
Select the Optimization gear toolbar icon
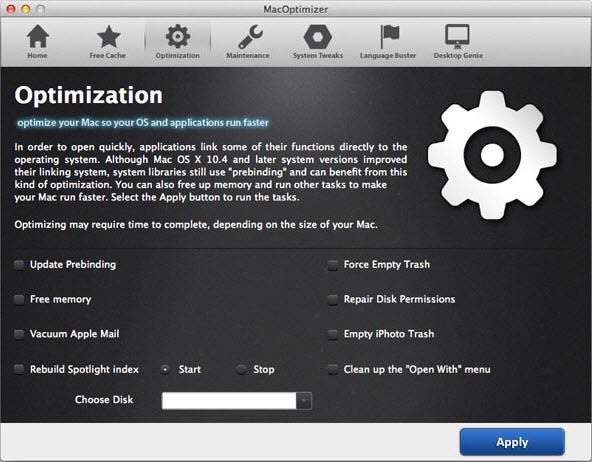[x=177, y=36]
